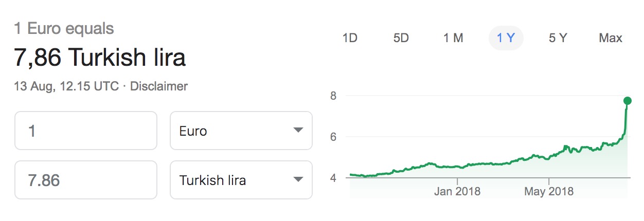Viewport: 644px width, 221px height.
Task: Click the green endpoint dot on the chart
Action: click(x=628, y=100)
